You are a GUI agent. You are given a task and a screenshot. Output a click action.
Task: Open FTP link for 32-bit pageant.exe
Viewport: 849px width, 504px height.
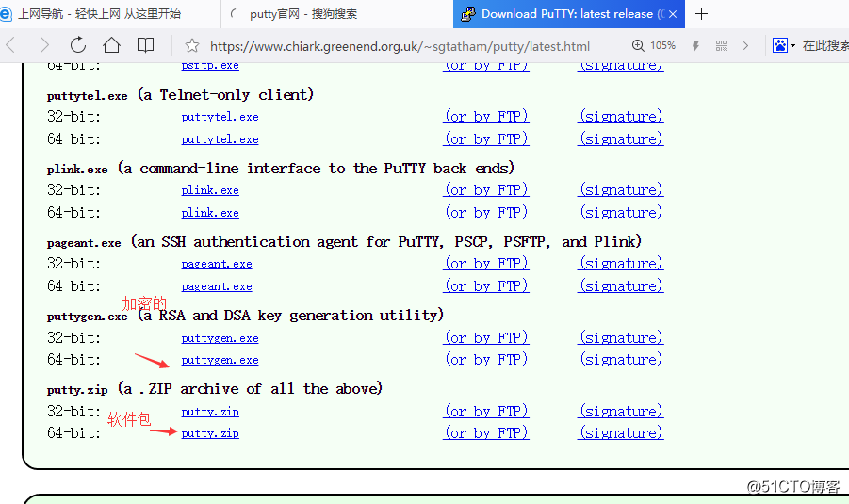485,264
